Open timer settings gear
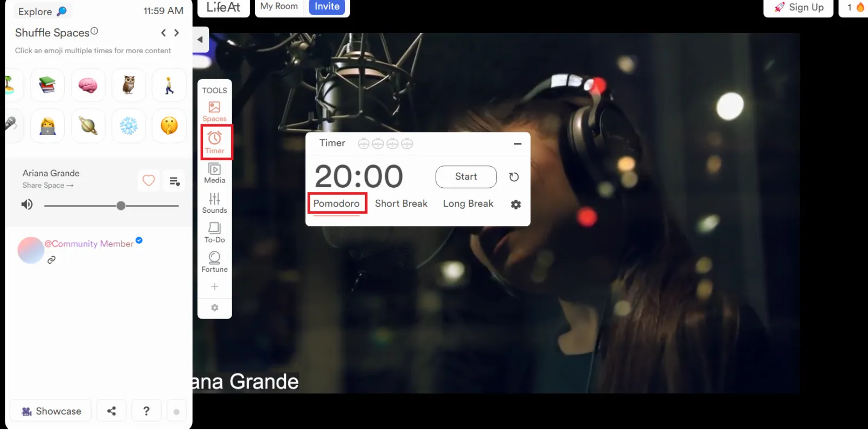 click(516, 204)
